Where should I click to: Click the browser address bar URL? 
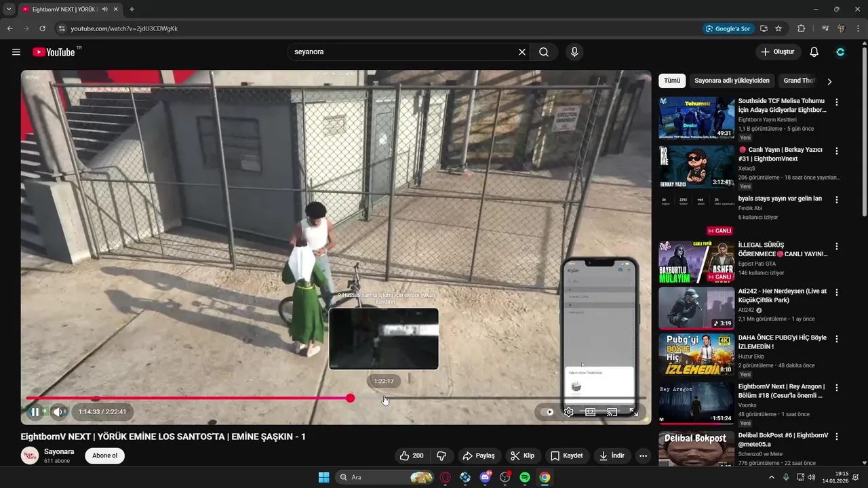click(x=124, y=28)
